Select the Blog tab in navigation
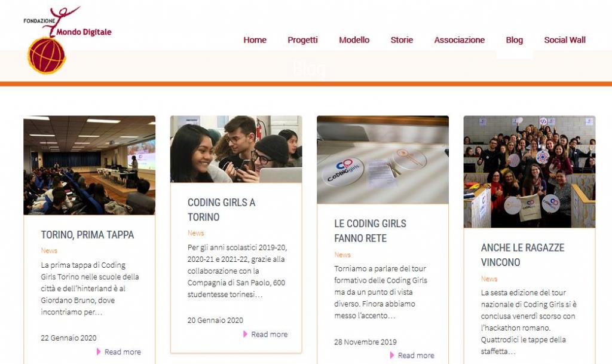 pyautogui.click(x=515, y=40)
